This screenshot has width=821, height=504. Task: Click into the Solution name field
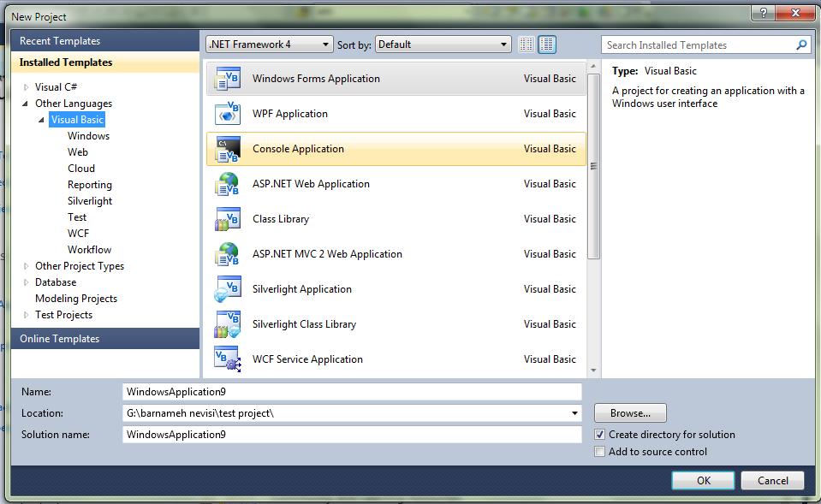click(x=352, y=435)
